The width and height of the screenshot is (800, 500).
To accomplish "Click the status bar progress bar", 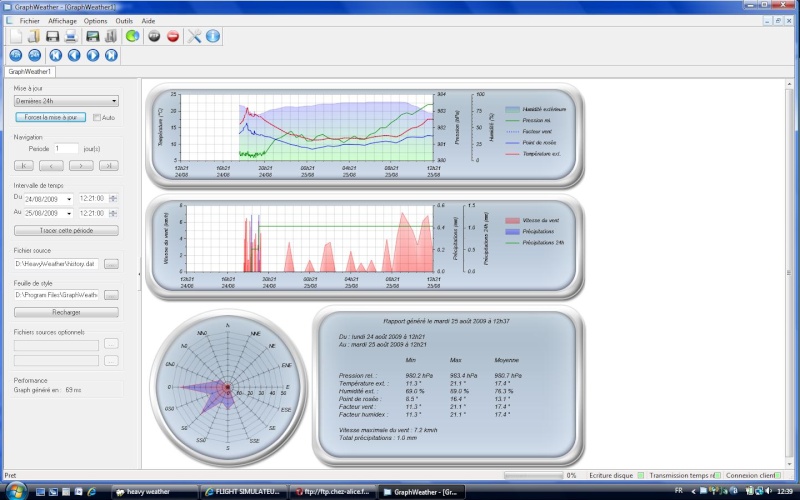I will click(x=534, y=476).
